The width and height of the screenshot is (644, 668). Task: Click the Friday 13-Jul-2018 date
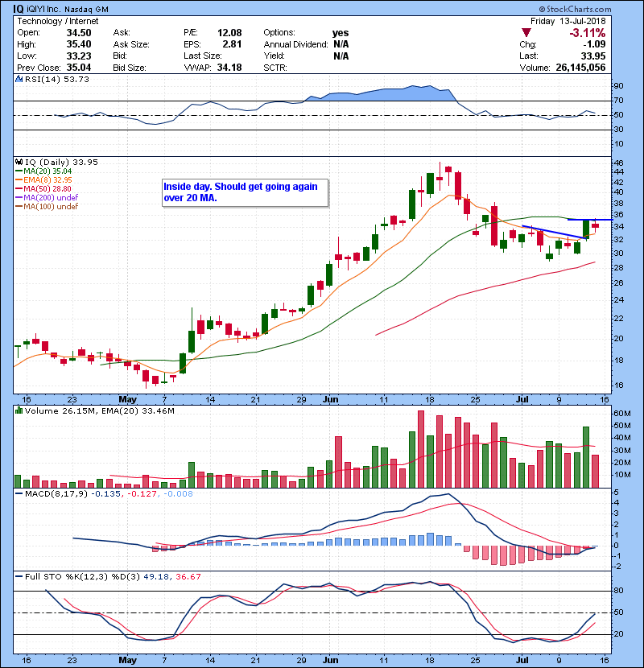(568, 21)
